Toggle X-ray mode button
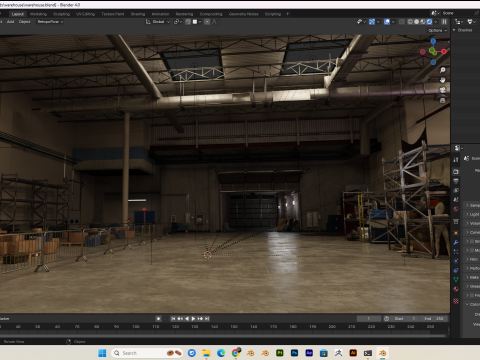This screenshot has height=360, width=480. [402, 22]
